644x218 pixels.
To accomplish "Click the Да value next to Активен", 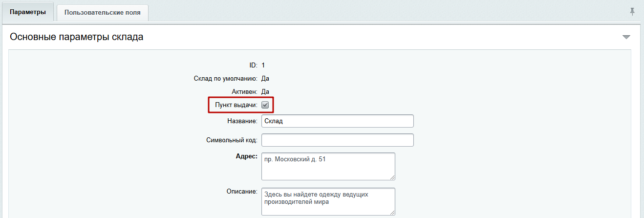I will click(x=265, y=91).
